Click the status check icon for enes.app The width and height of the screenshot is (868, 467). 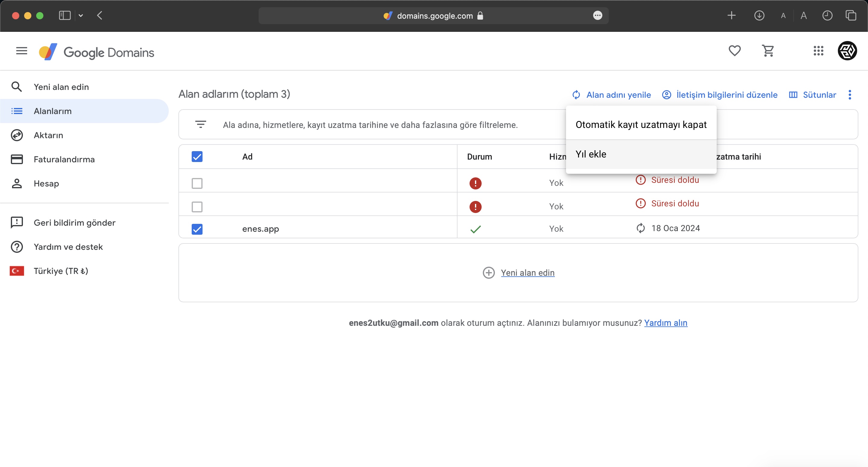coord(476,229)
